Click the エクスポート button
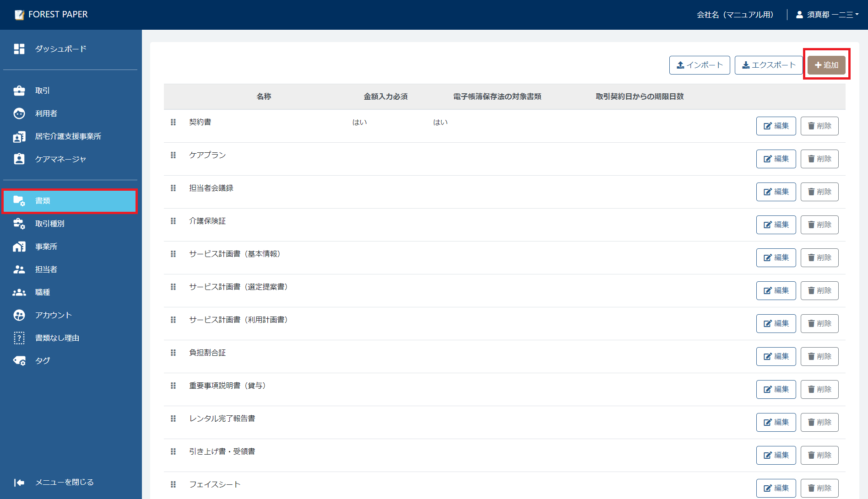Image resolution: width=868 pixels, height=499 pixels. point(769,65)
